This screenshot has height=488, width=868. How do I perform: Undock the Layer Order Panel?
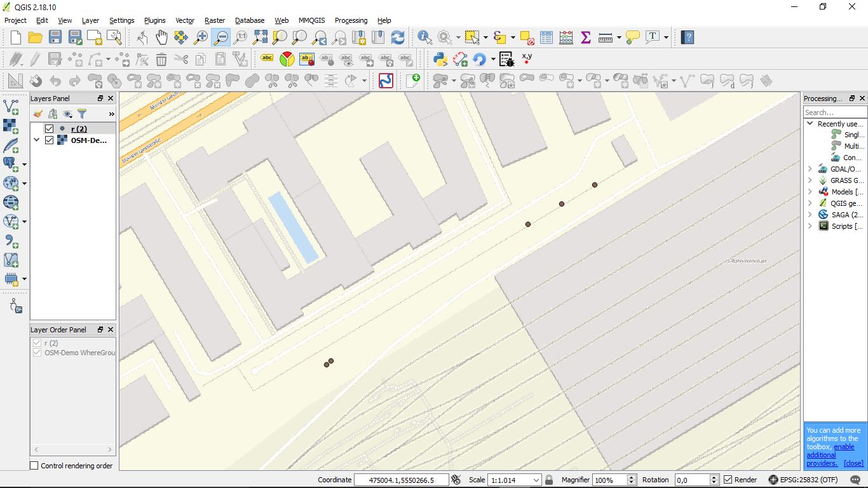(100, 330)
